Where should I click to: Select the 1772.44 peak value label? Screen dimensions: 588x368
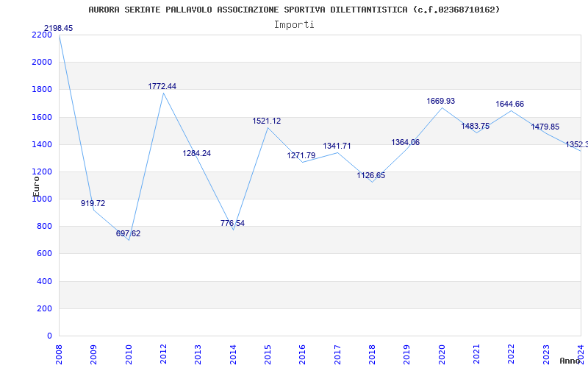pyautogui.click(x=162, y=86)
